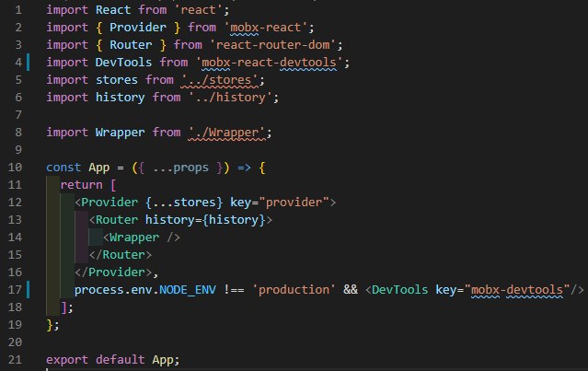Click the "mobx-devtools" key value
This screenshot has width=588, height=371.
(517, 290)
